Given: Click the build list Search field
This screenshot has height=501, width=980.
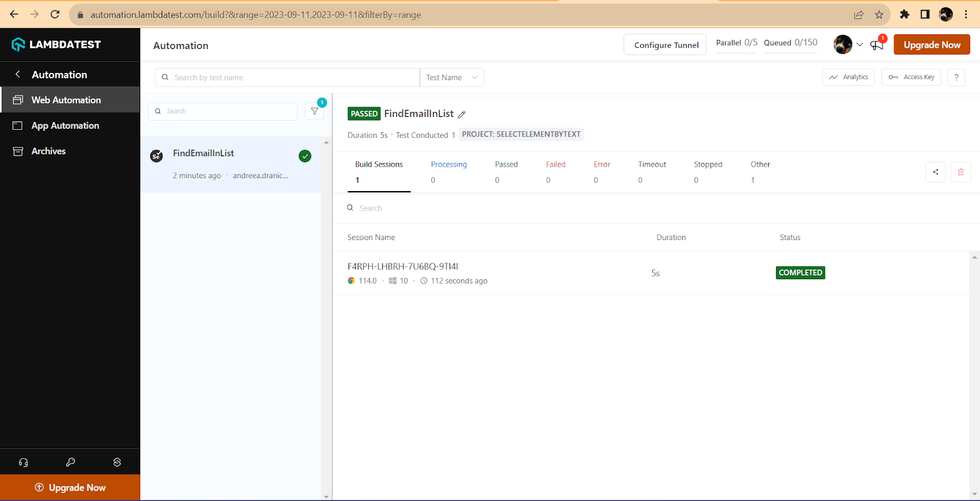Looking at the screenshot, I should click(223, 111).
